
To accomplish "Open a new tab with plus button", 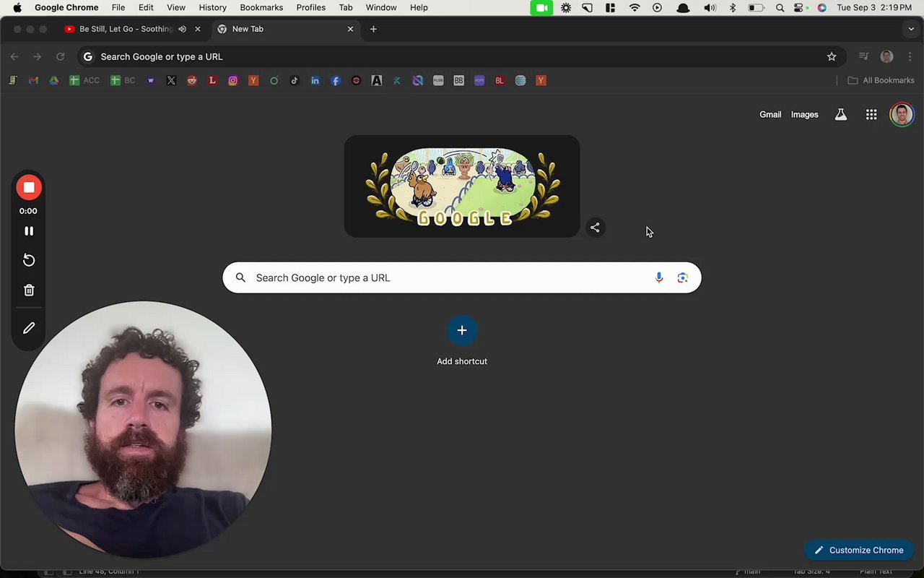I will click(x=373, y=29).
